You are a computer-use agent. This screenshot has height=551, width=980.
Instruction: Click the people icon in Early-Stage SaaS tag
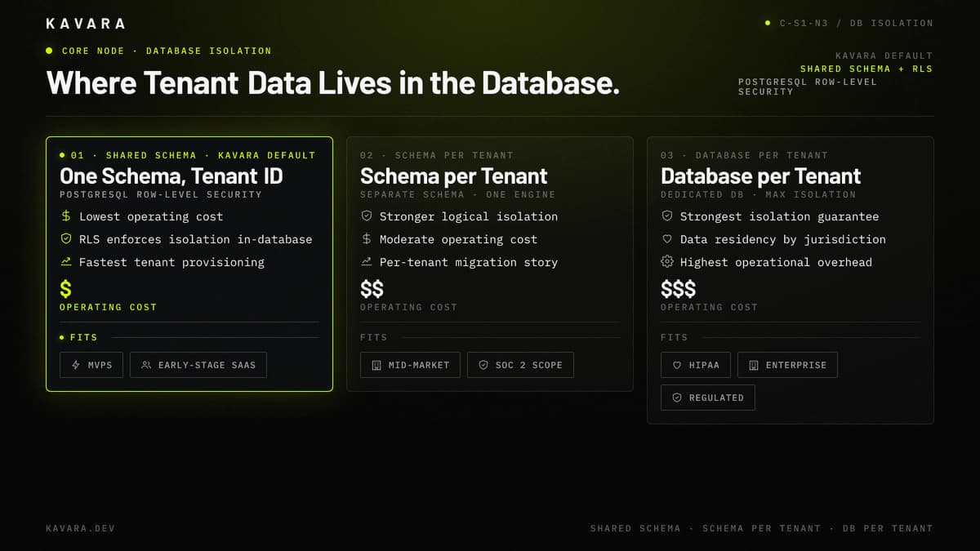146,365
